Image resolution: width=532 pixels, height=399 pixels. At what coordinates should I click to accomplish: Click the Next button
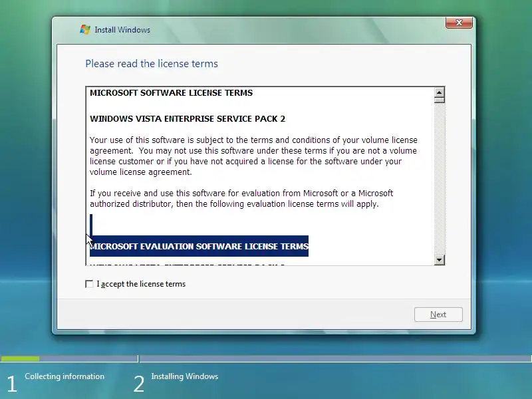tap(438, 315)
